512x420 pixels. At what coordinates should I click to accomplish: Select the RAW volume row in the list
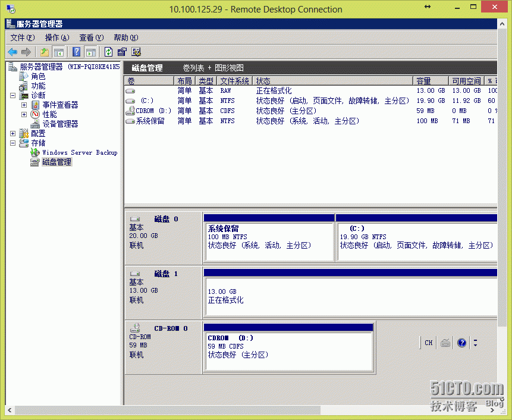(x=311, y=91)
